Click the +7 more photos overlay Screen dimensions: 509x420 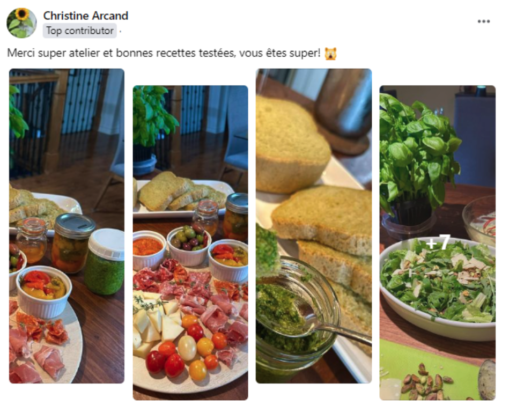(438, 243)
